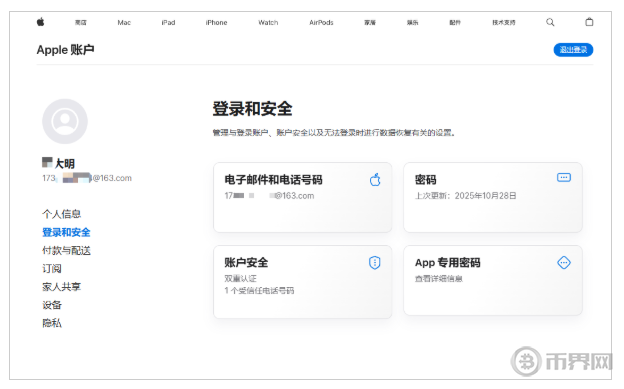The width and height of the screenshot is (624, 389).
Task: Click the password dots icon on the 密码 card
Action: (x=564, y=177)
